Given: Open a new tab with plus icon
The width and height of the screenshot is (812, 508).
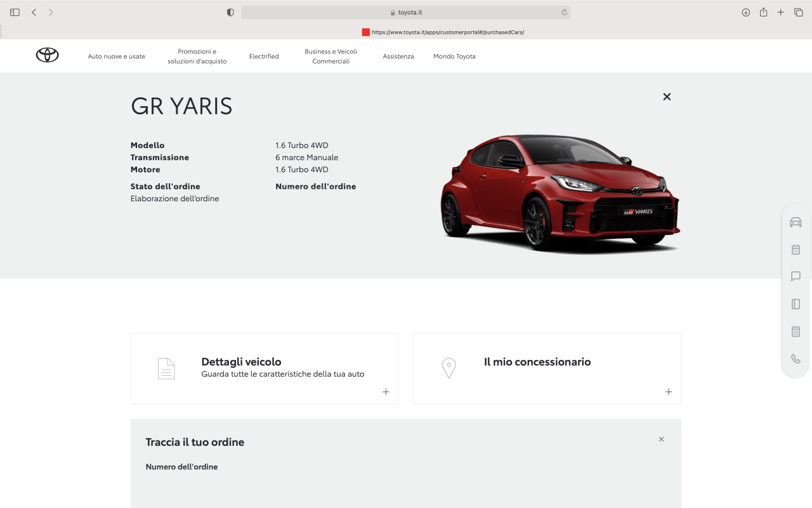Looking at the screenshot, I should tap(781, 12).
